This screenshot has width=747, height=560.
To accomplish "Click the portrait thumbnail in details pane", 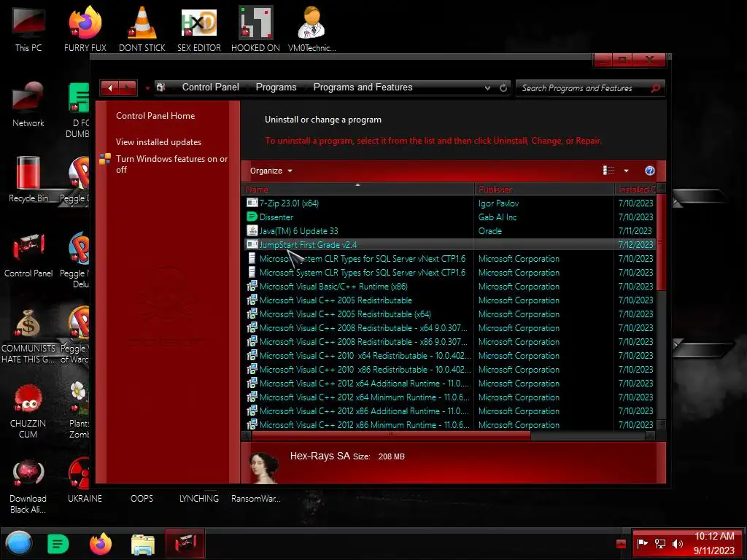I will pyautogui.click(x=263, y=467).
